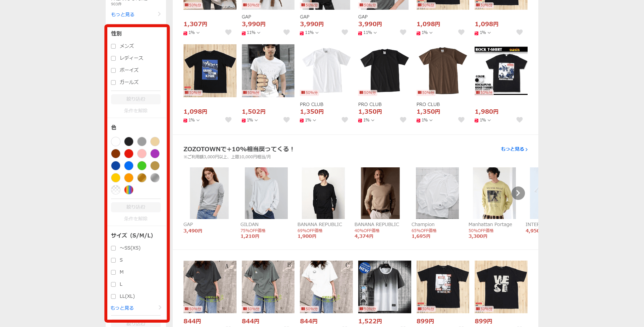Check the ガールズ gender checkbox
644x327 pixels.
[x=113, y=83]
